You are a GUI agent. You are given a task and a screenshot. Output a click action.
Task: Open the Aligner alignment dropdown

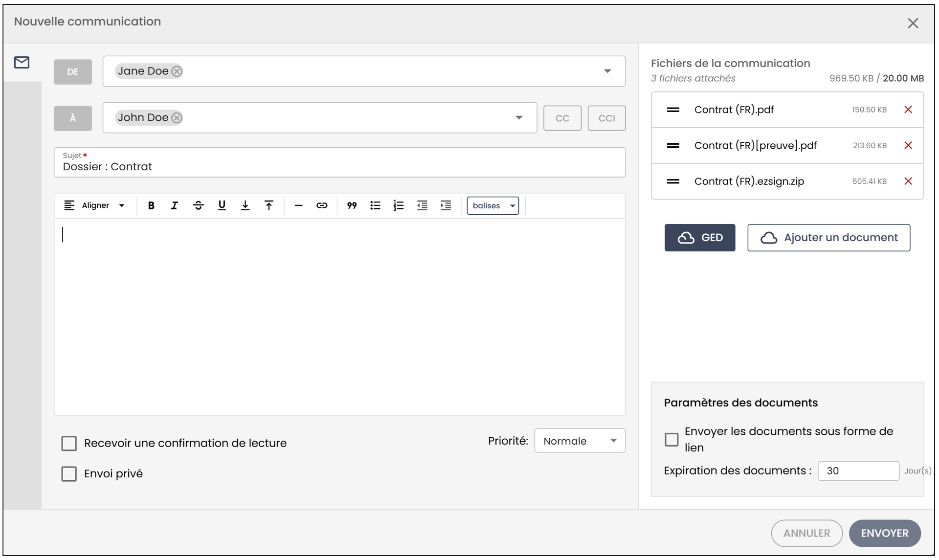tap(95, 205)
